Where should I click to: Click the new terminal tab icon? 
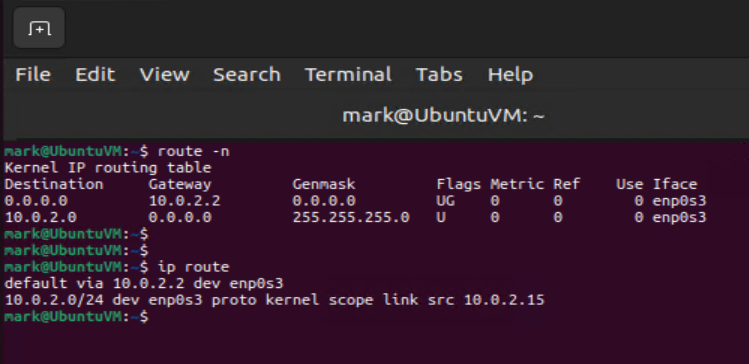39,28
